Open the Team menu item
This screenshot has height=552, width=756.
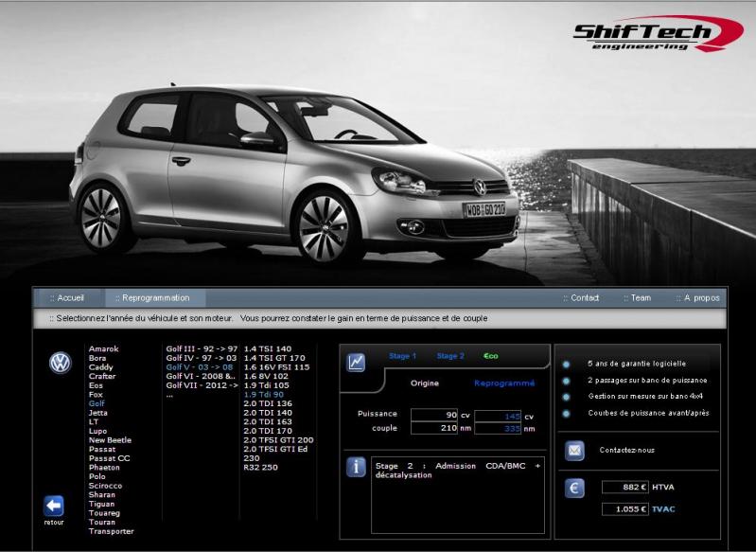[x=638, y=298]
